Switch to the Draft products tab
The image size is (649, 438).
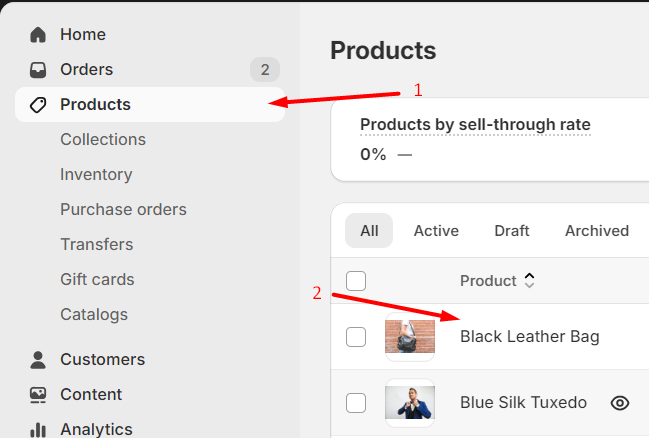(512, 231)
